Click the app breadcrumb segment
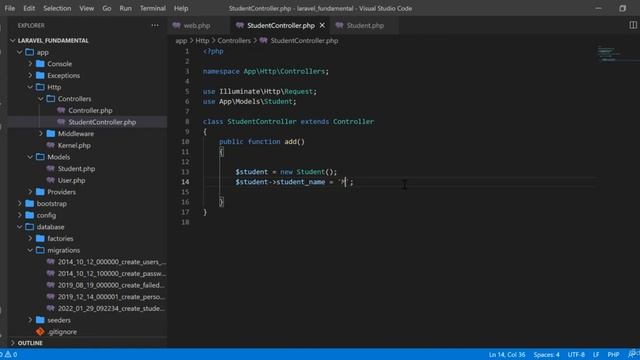 181,40
